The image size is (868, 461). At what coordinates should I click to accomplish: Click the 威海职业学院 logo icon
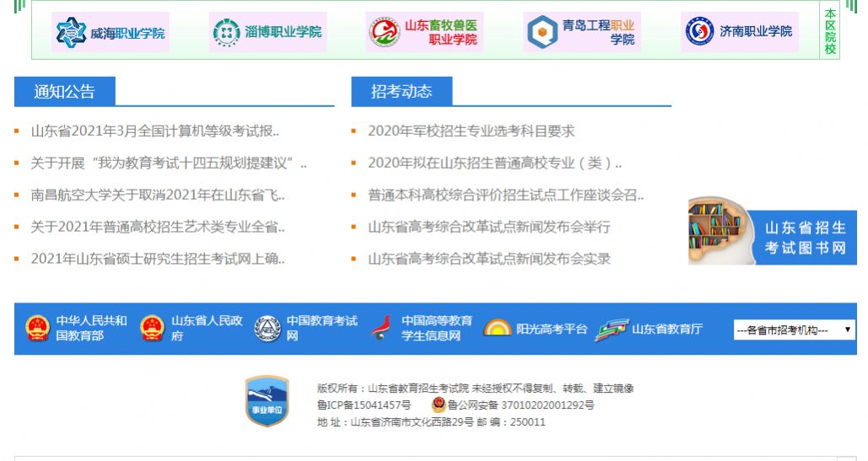coord(71,32)
